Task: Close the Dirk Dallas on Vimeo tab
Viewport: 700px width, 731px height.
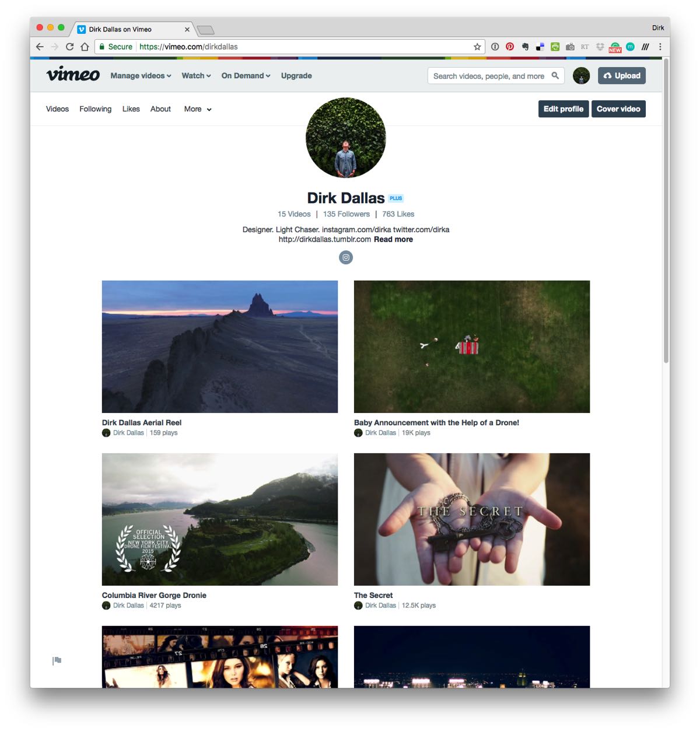Action: click(187, 29)
